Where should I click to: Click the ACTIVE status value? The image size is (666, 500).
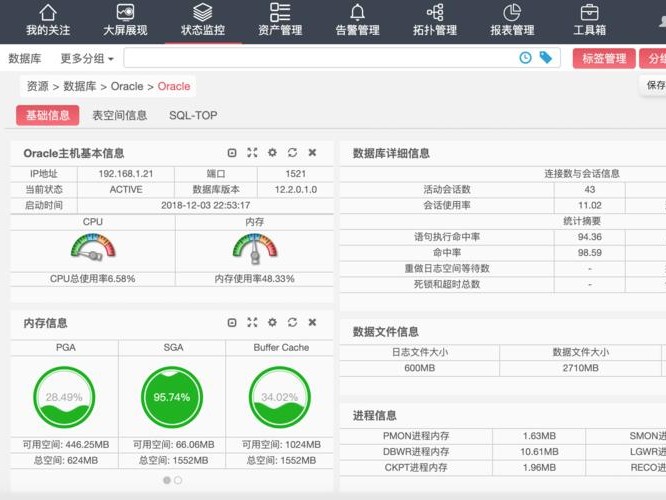[126, 189]
